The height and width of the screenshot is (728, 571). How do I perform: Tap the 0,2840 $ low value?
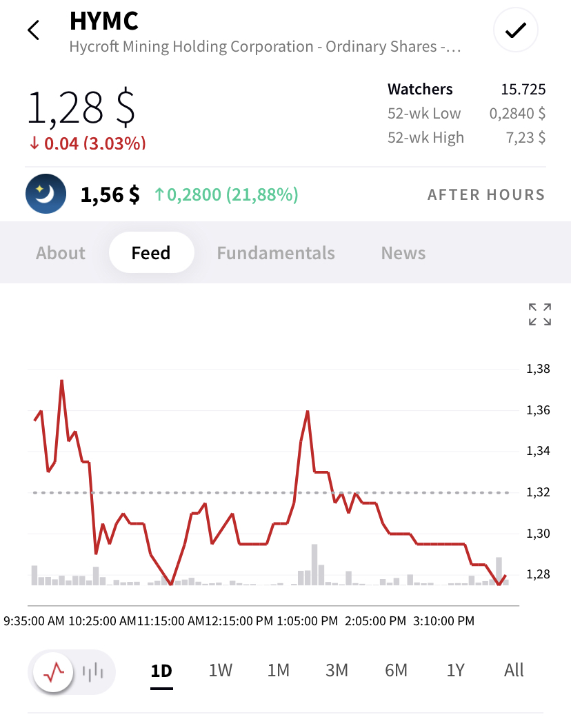coord(517,113)
